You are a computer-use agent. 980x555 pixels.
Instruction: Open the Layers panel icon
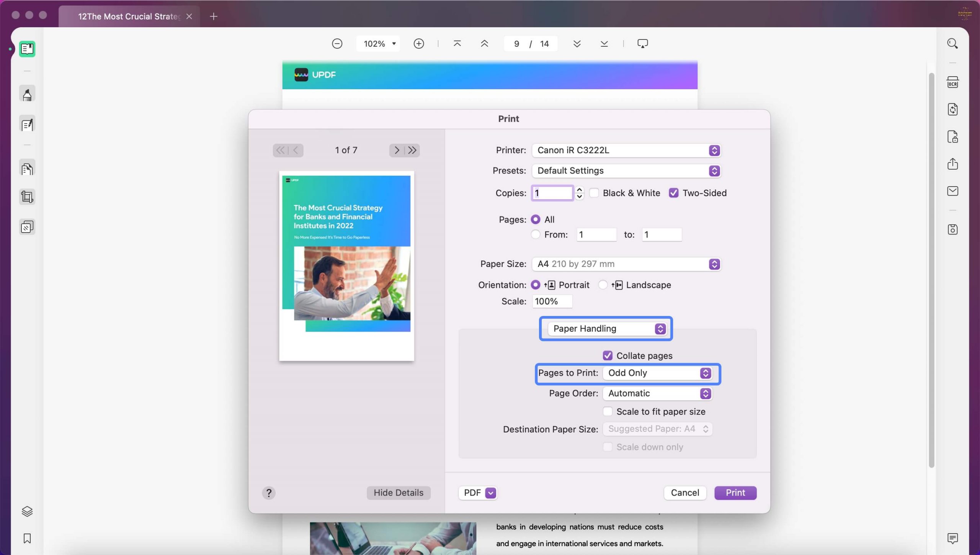27,511
